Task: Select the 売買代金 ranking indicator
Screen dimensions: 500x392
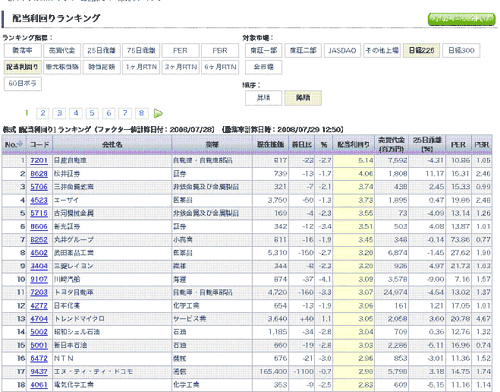Action: tap(62, 51)
